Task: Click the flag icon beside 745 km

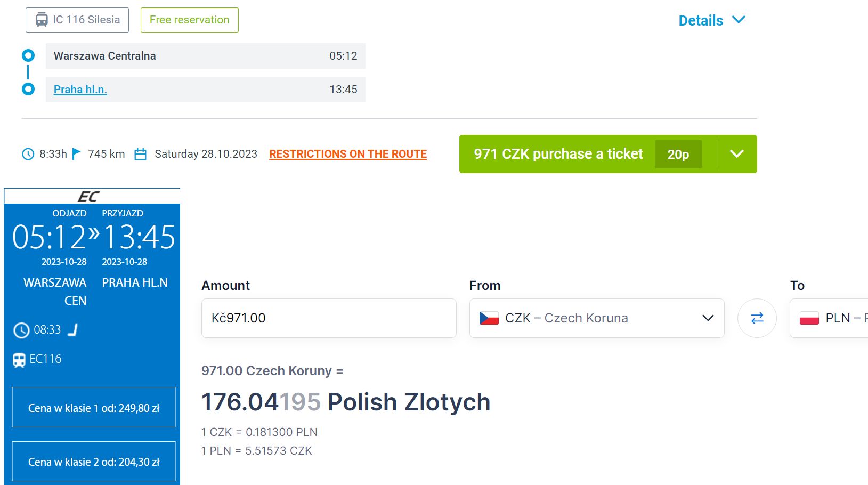Action: point(76,154)
